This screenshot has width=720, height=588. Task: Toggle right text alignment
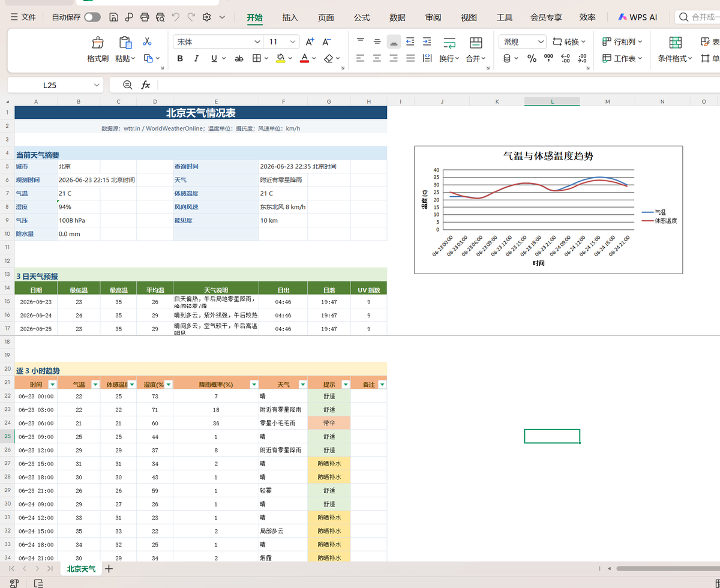tap(394, 58)
